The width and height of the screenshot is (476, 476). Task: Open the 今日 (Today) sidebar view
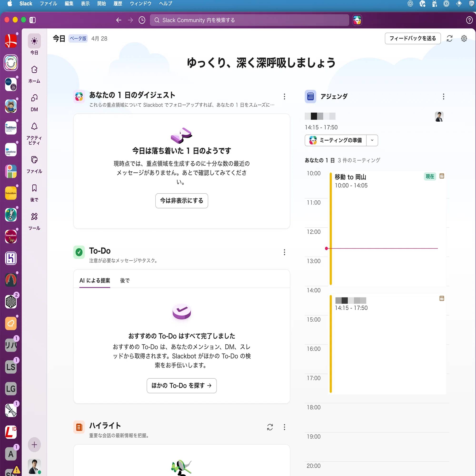pyautogui.click(x=34, y=44)
